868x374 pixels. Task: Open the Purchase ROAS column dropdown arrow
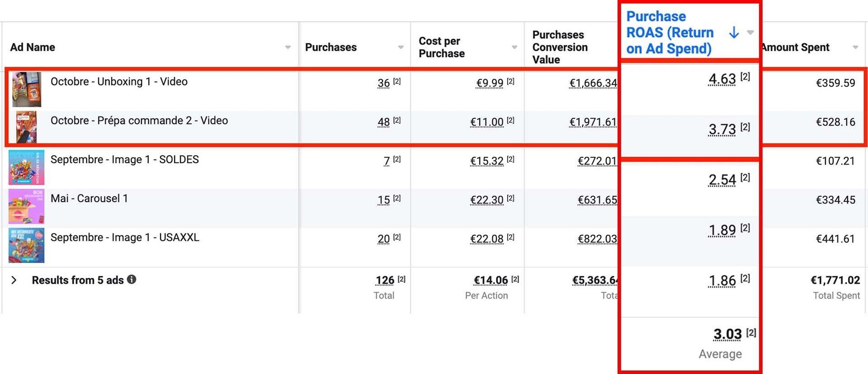(750, 33)
